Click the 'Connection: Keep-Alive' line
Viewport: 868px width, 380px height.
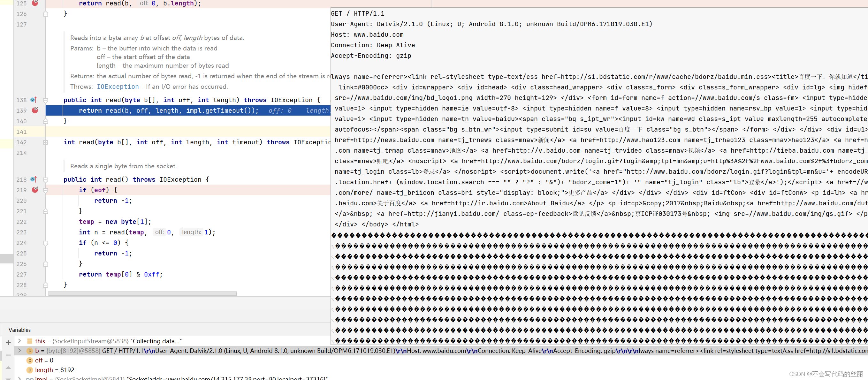tap(373, 45)
